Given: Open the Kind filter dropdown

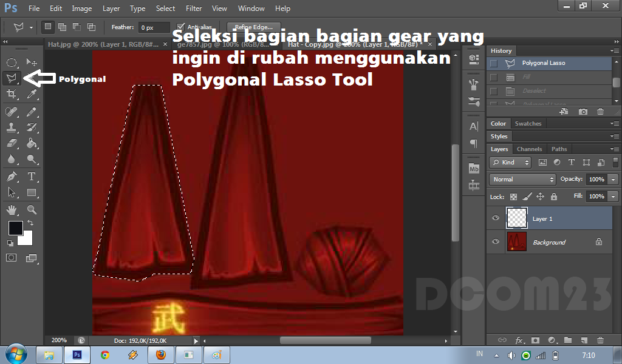Looking at the screenshot, I should [x=510, y=163].
